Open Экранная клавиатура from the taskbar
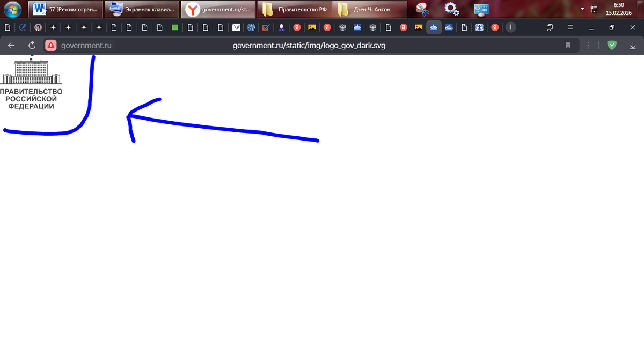Screen dimensions: 644x362 pyautogui.click(x=142, y=9)
